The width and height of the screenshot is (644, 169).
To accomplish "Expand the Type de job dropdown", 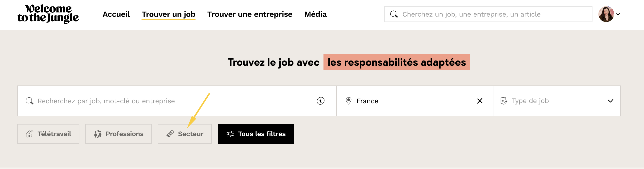I will [x=610, y=101].
